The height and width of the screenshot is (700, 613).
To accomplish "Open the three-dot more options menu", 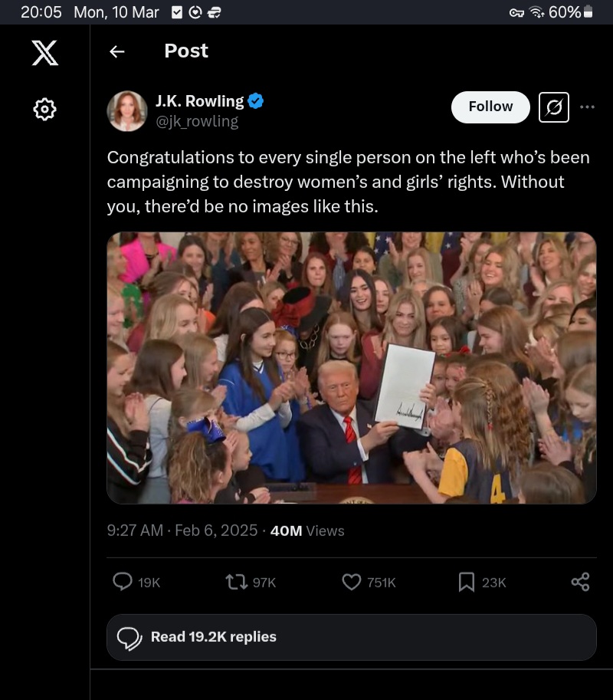I will 588,107.
